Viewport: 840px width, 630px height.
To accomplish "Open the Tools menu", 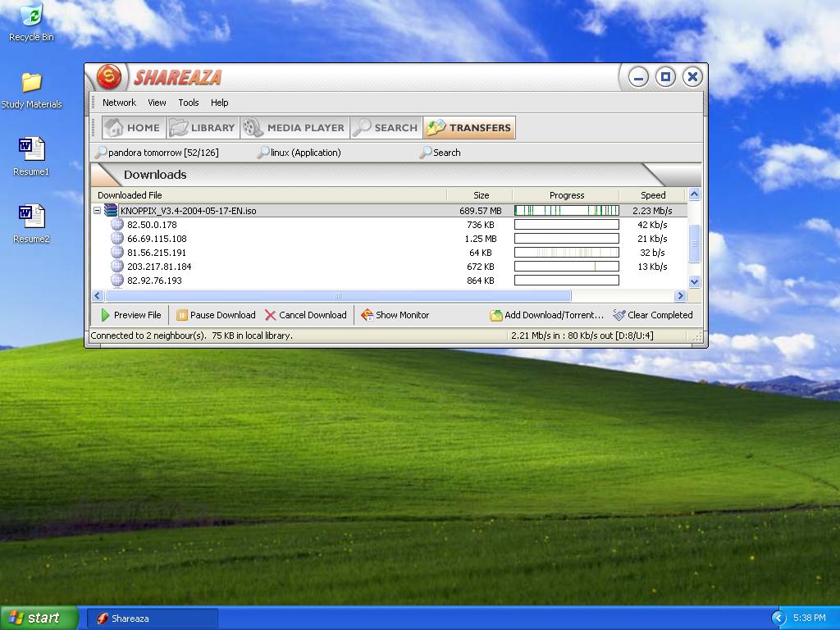I will coord(189,103).
